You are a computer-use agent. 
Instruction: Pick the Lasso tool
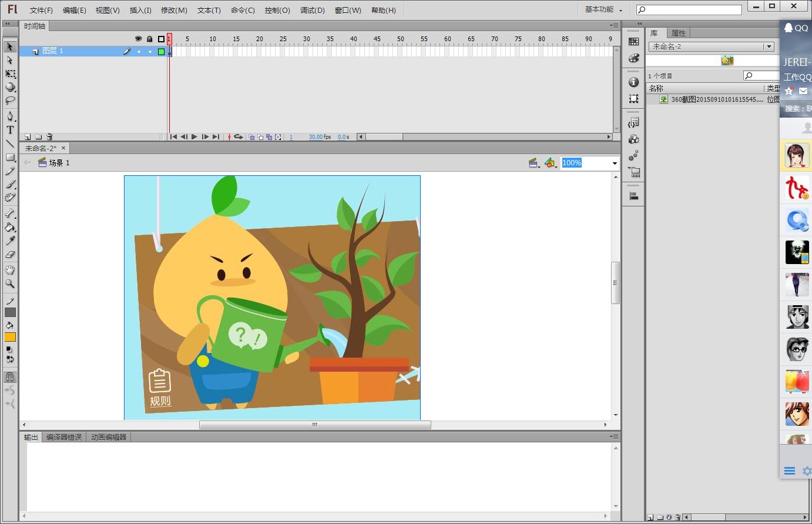(x=10, y=101)
